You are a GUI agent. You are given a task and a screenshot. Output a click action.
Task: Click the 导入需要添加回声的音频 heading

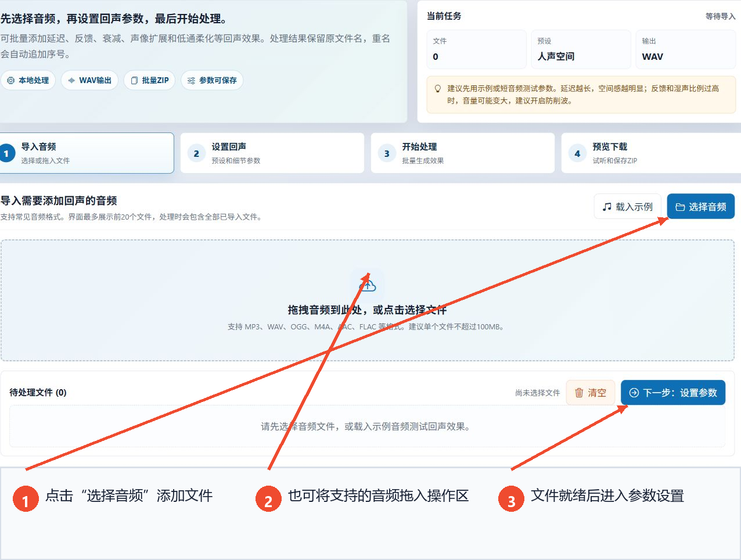click(x=59, y=201)
